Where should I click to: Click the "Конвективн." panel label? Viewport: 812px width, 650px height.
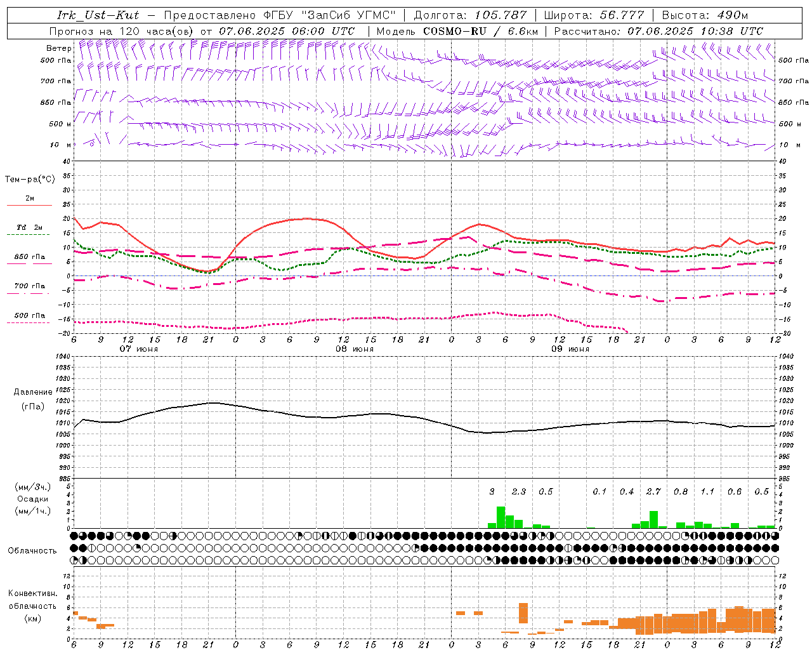33,594
